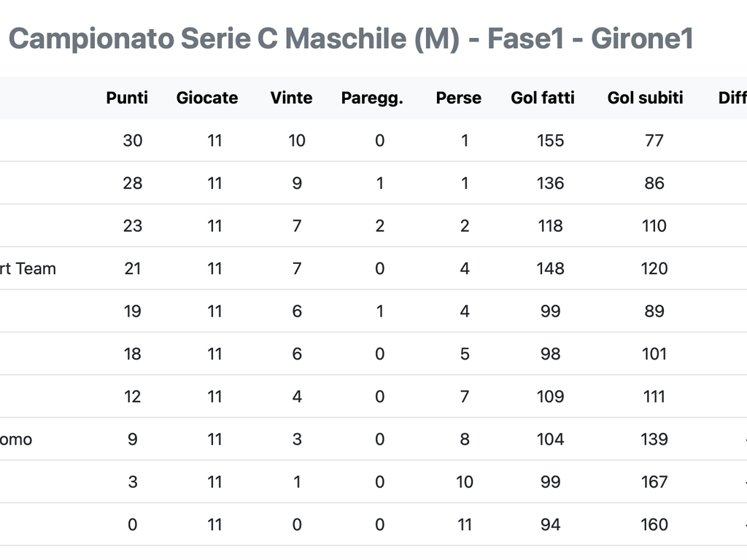Select the 94 goals scored cell
The height and width of the screenshot is (560, 747).
550,525
